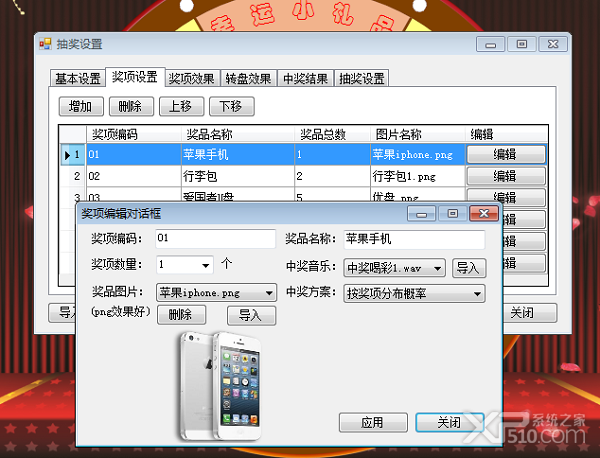Select the row header for row 2
The image size is (600, 458).
(x=73, y=176)
